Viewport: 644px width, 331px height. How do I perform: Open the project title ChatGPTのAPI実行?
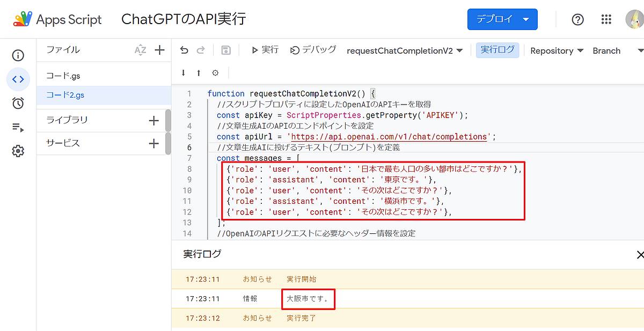click(x=184, y=19)
